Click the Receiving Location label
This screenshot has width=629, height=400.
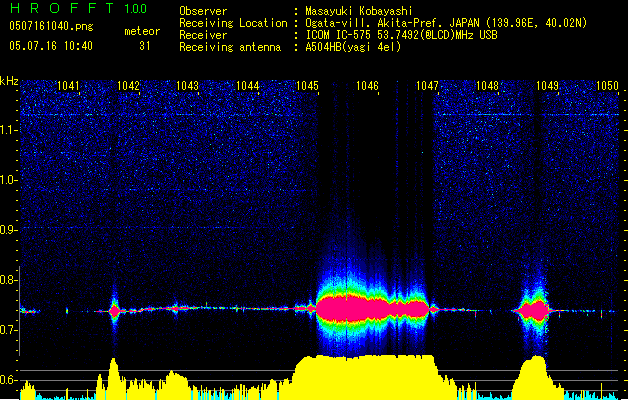[233, 23]
